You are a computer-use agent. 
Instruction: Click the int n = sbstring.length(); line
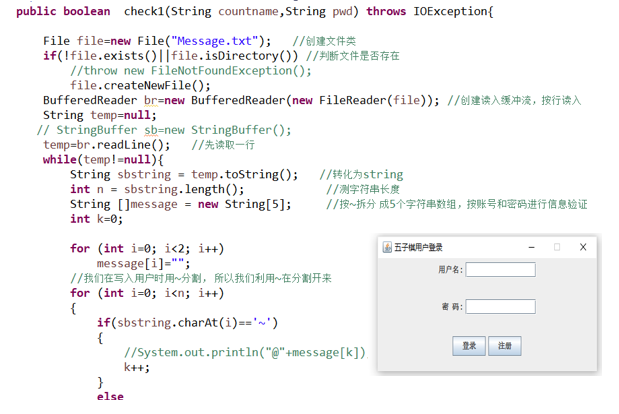[157, 189]
